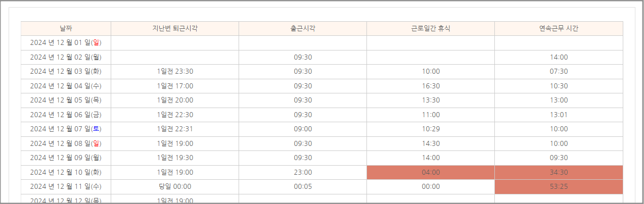Click the 23:00 clock-in time cell
This screenshot has width=644, height=204.
tap(303, 172)
